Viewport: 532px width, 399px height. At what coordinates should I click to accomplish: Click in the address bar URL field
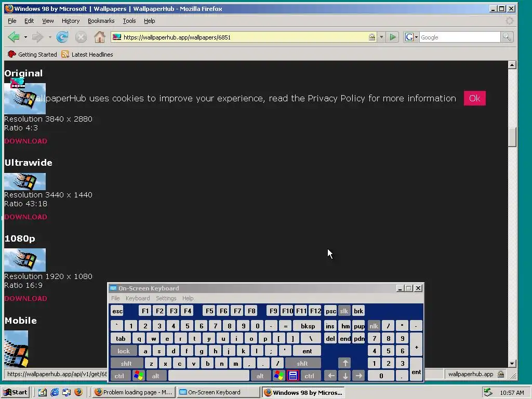click(x=244, y=37)
